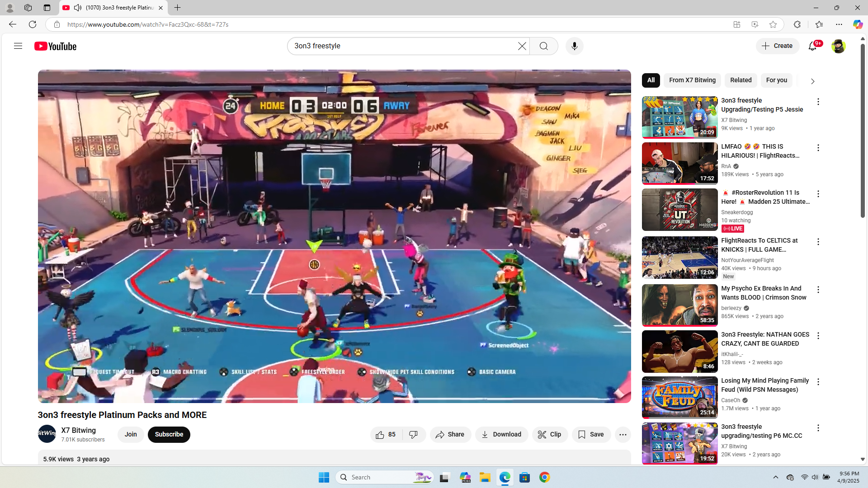Viewport: 868px width, 488px height.
Task: Close the 3on3 freestyle tab
Action: pos(160,8)
